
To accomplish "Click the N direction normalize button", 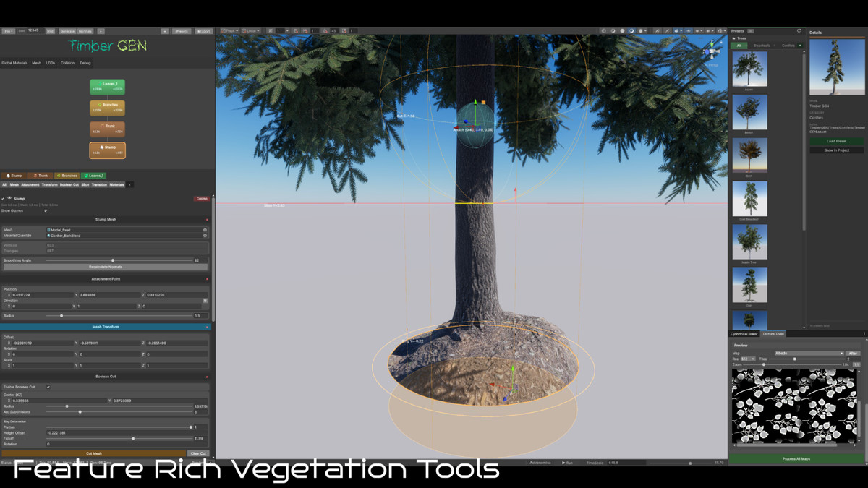I will 205,301.
